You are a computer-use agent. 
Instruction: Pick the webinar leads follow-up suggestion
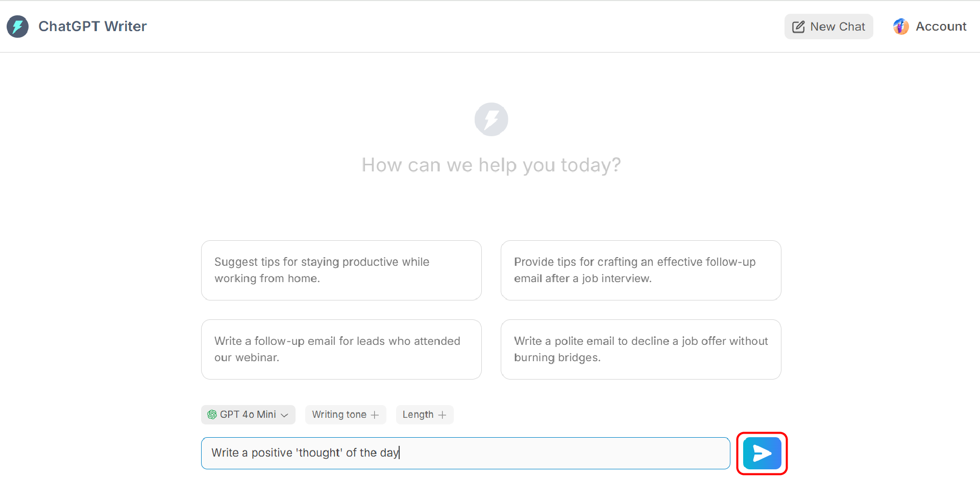(x=341, y=349)
